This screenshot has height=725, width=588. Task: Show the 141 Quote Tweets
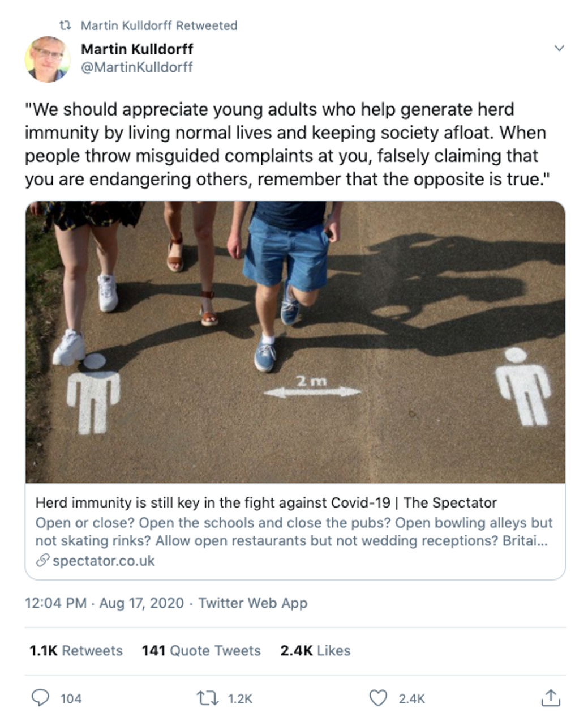[201, 650]
